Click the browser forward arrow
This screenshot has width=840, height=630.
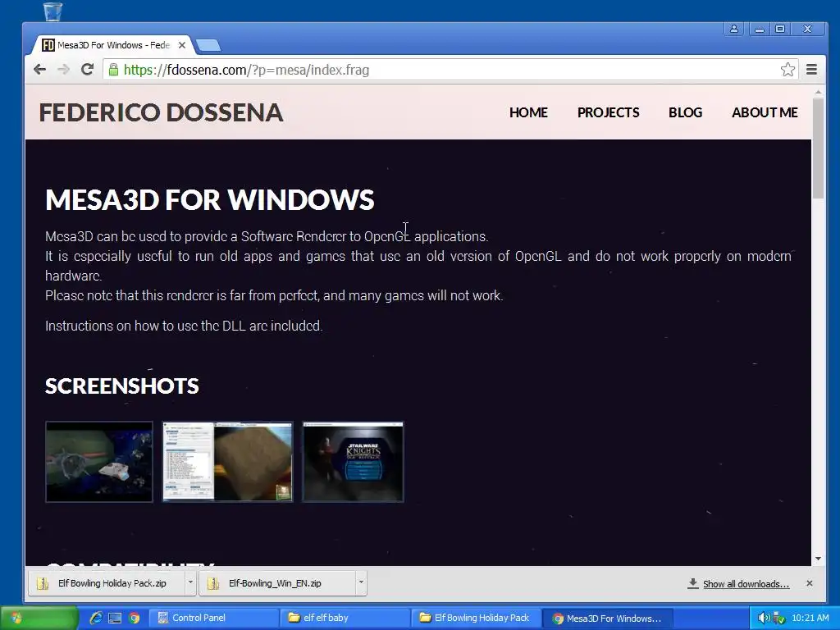tap(63, 70)
